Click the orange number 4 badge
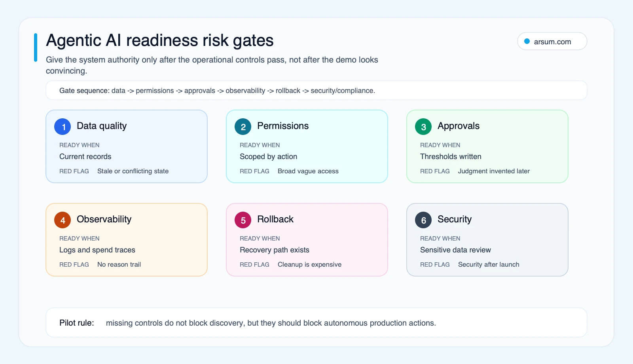The image size is (633, 364). [63, 220]
